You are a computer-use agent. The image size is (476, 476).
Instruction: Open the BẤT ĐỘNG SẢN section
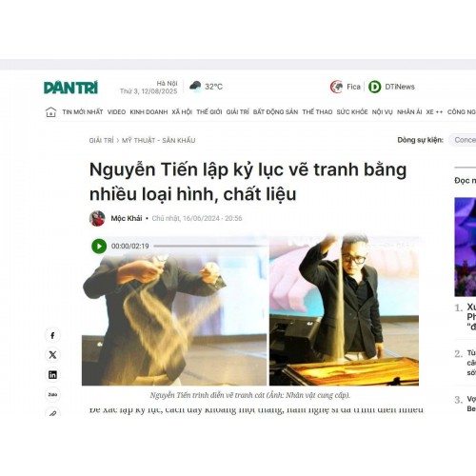[x=275, y=112]
